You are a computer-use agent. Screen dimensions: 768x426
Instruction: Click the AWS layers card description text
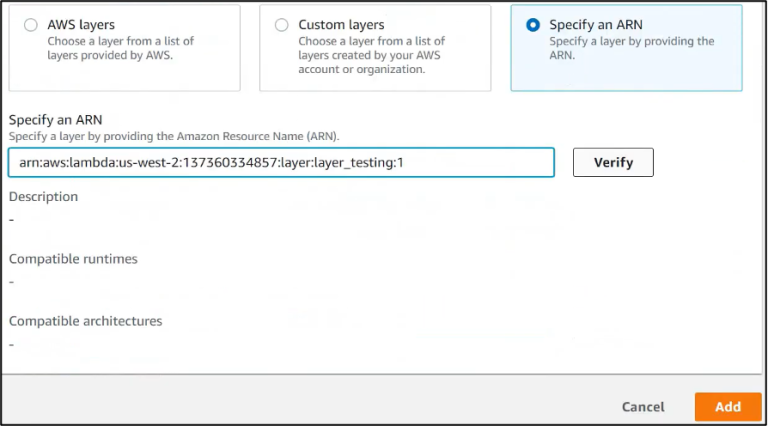point(120,48)
